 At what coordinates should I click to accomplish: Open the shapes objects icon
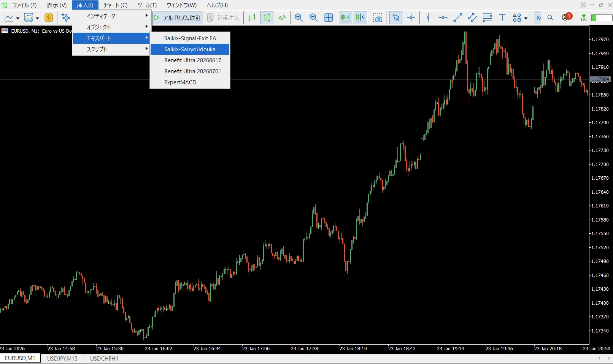click(517, 17)
